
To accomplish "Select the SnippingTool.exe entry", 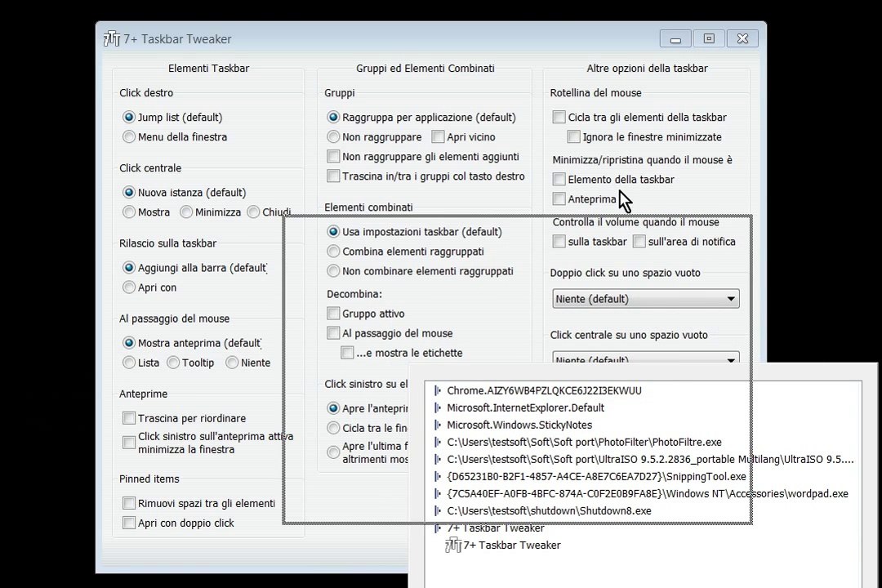I will [x=596, y=477].
